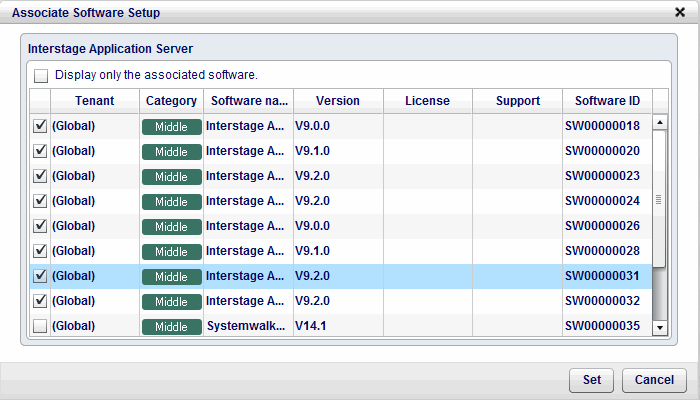Click Interstage A... name in SW00000032 row
Viewport: 700px width, 400px height.
coord(245,301)
